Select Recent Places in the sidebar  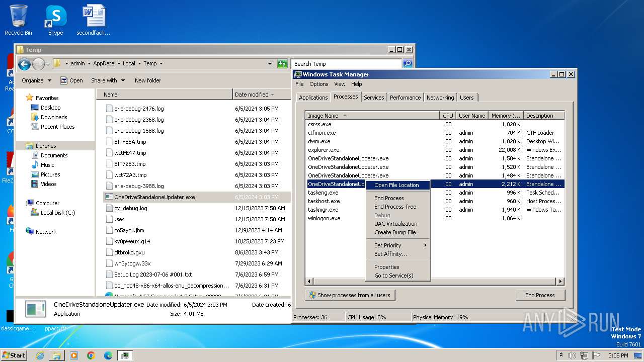(x=57, y=127)
